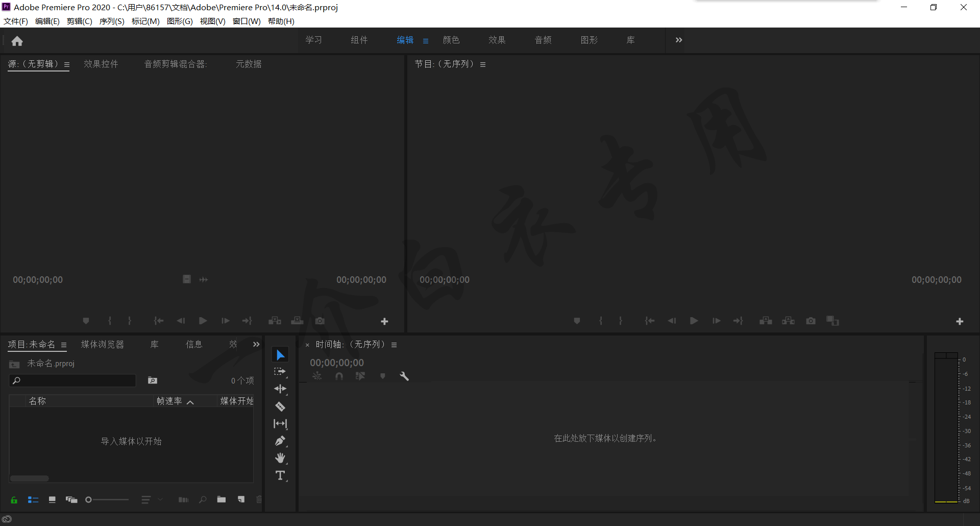Open timeline display settings wrench

point(404,376)
